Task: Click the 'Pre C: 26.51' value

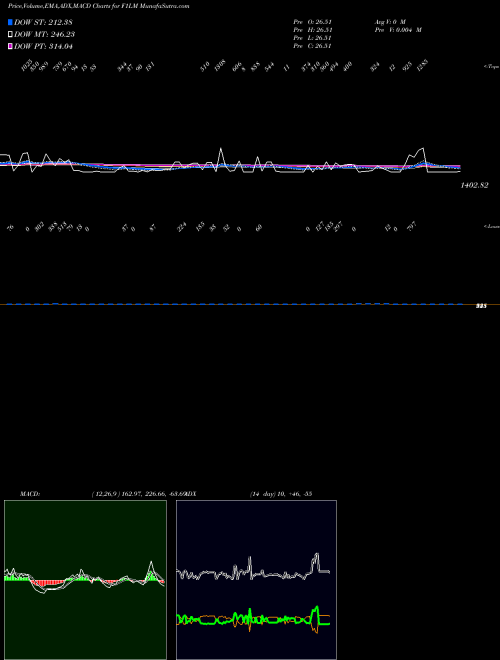Action: point(313,46)
